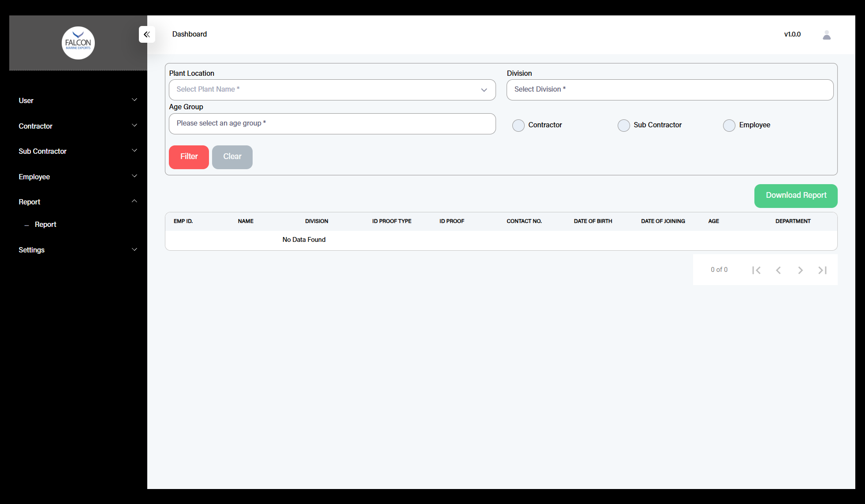
Task: Sort by CONTACT NO. column header
Action: [x=524, y=221]
